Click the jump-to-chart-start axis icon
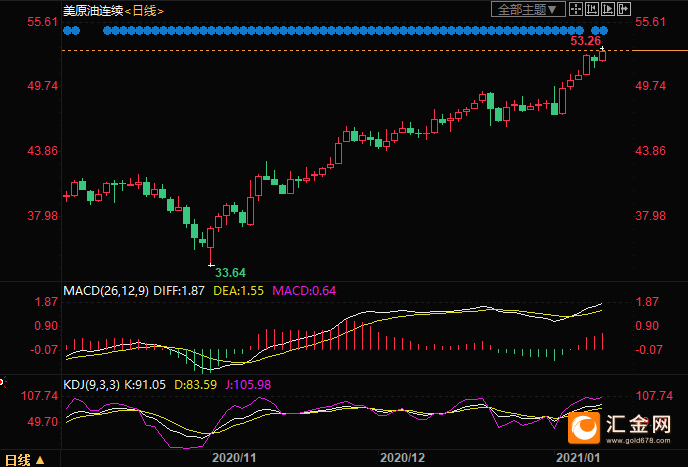 tap(592, 9)
